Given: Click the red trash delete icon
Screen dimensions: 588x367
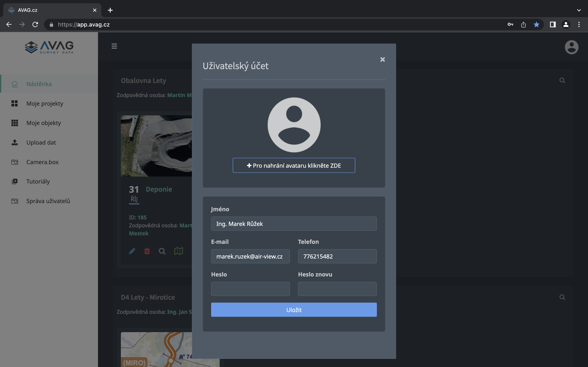Looking at the screenshot, I should coord(147,251).
